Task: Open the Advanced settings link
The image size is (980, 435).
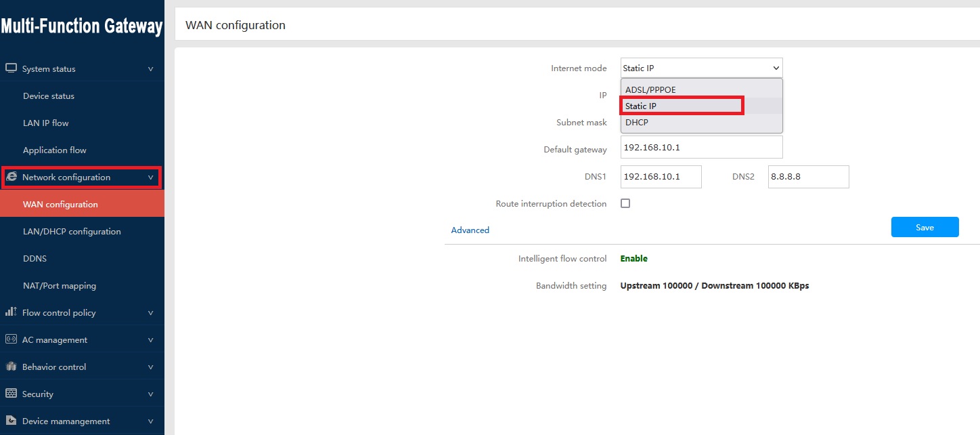Action: coord(470,230)
